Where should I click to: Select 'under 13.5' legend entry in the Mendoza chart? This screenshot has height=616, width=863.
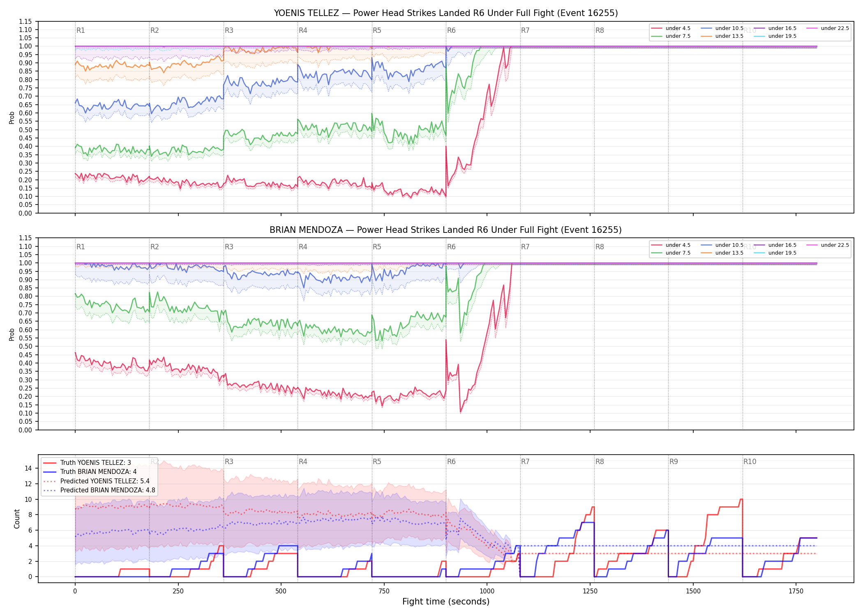(x=722, y=253)
